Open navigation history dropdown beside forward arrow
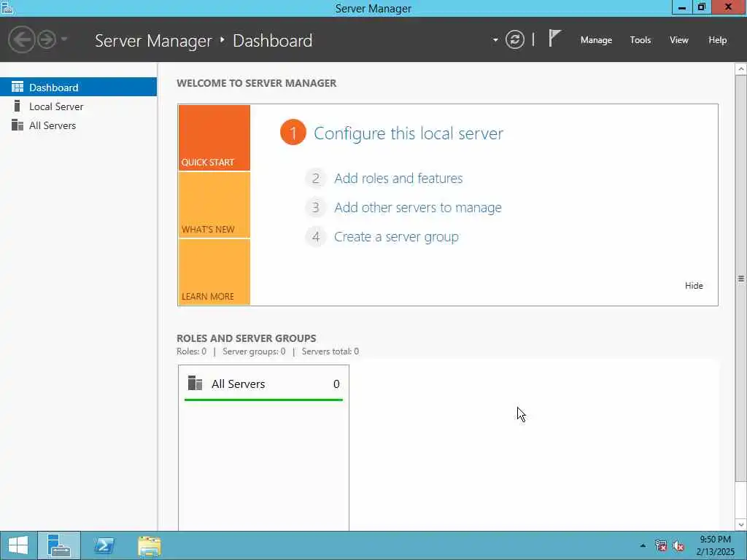The image size is (747, 560). (64, 39)
